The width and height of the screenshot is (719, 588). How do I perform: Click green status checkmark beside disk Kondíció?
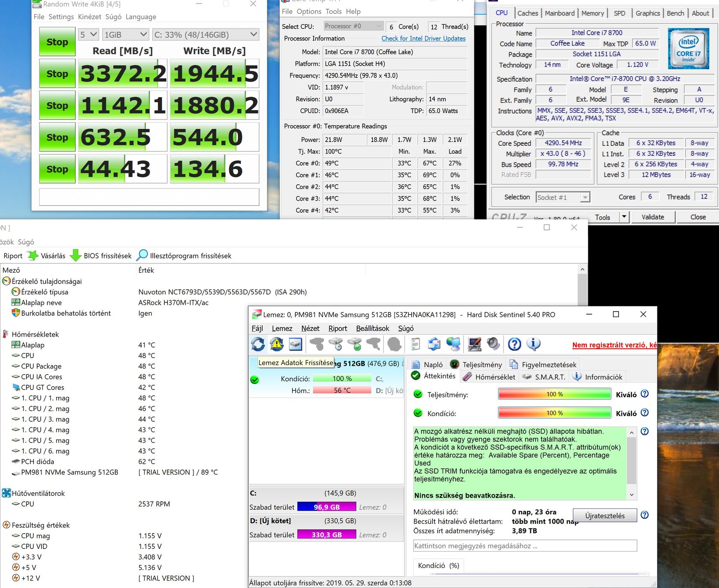point(255,380)
